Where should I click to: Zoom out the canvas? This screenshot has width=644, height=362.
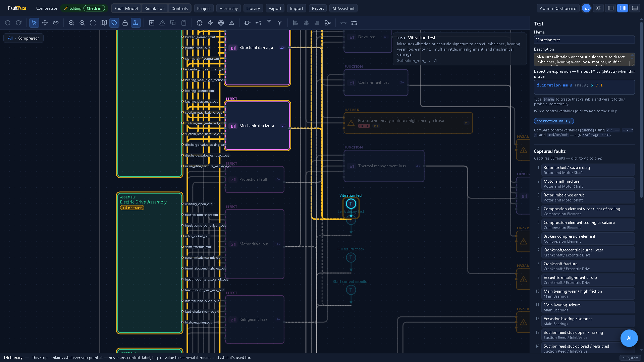point(71,23)
